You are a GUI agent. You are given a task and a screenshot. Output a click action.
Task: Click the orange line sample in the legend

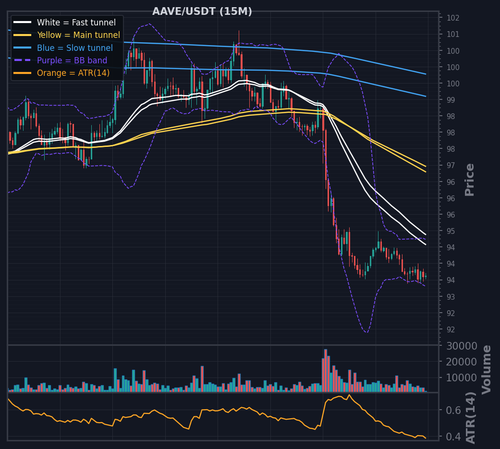coord(22,73)
